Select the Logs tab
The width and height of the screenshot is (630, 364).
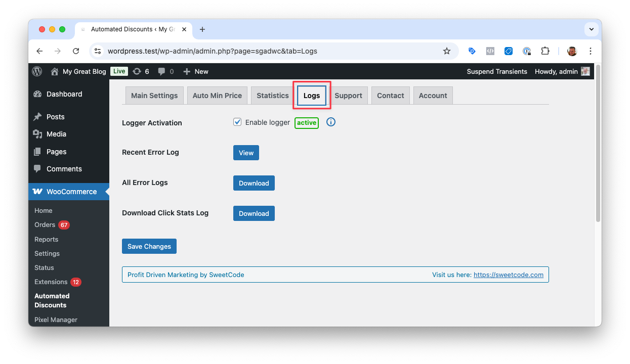(x=312, y=96)
